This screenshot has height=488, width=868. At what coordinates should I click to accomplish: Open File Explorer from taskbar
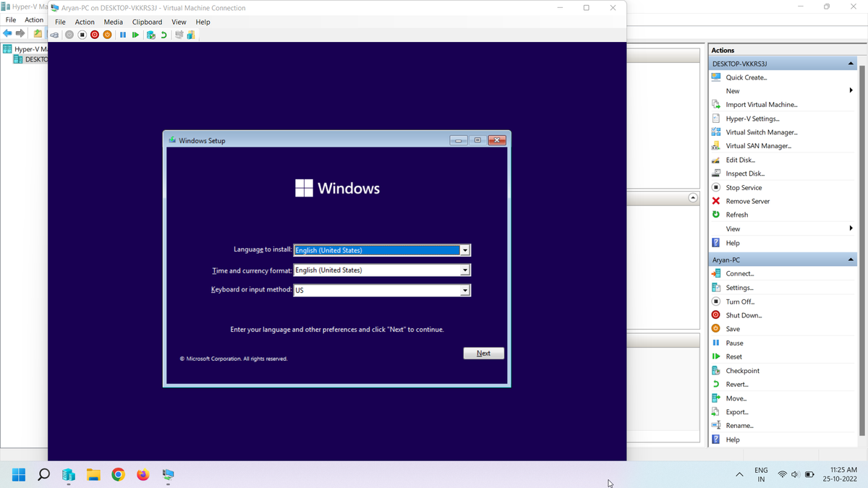(93, 475)
